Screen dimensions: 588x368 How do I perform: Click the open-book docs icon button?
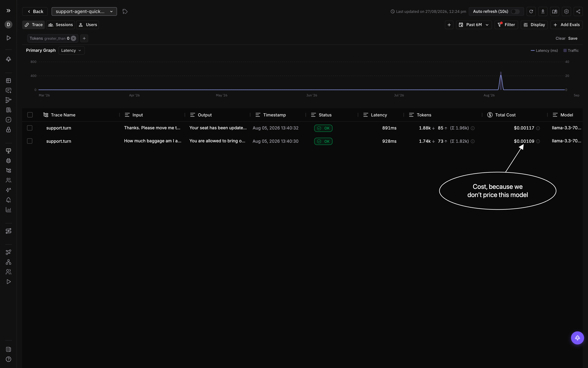[x=555, y=11]
